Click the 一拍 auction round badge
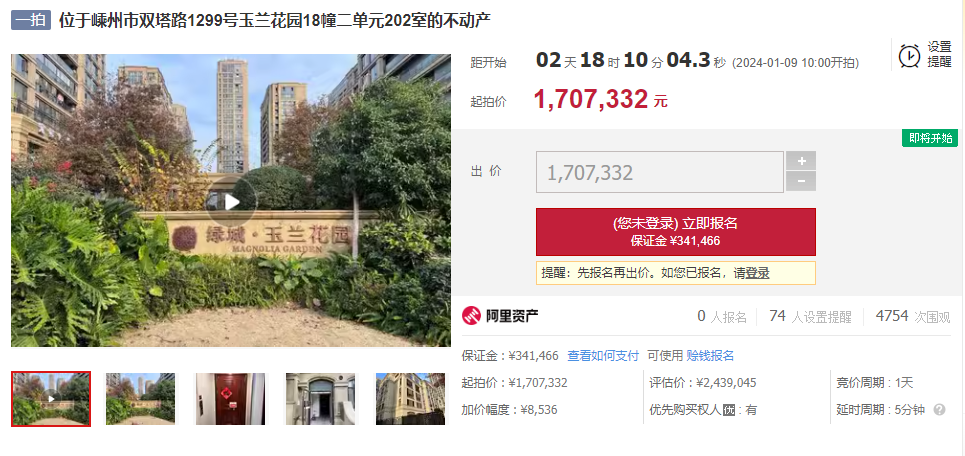The width and height of the screenshot is (965, 456). pos(31,20)
